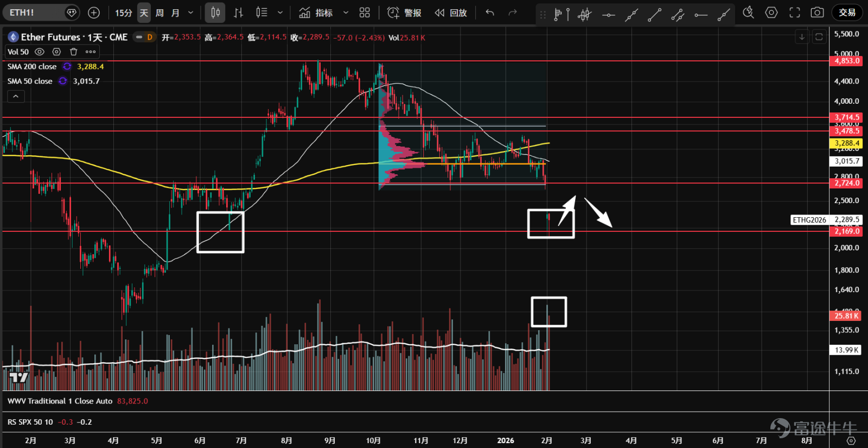This screenshot has width=868, height=448.
Task: Start bar replay with 回放
Action: [x=451, y=12]
